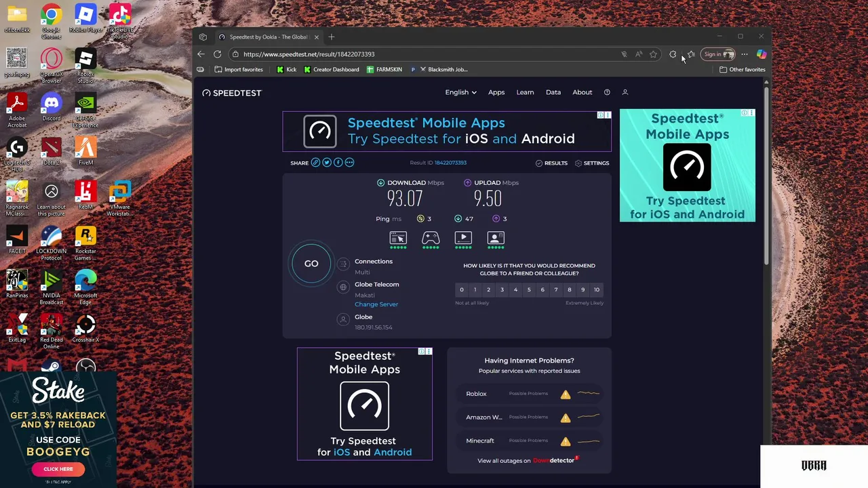Viewport: 868px width, 488px height.
Task: Click the address bar URL field
Action: (434, 54)
